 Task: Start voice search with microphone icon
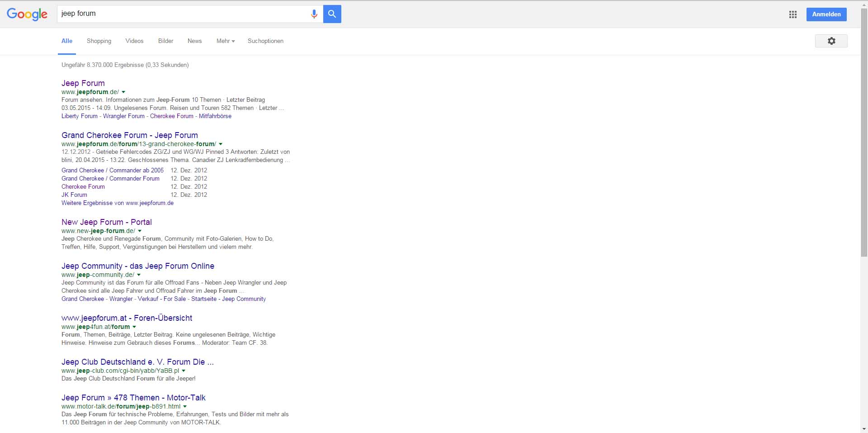314,14
